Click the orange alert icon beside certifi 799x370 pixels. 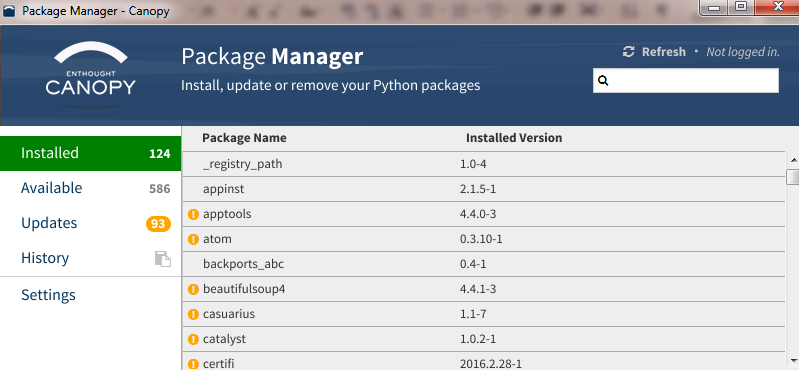click(193, 364)
